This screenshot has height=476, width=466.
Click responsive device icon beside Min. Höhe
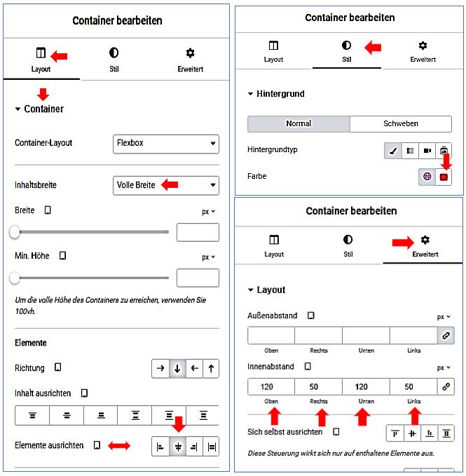63,256
